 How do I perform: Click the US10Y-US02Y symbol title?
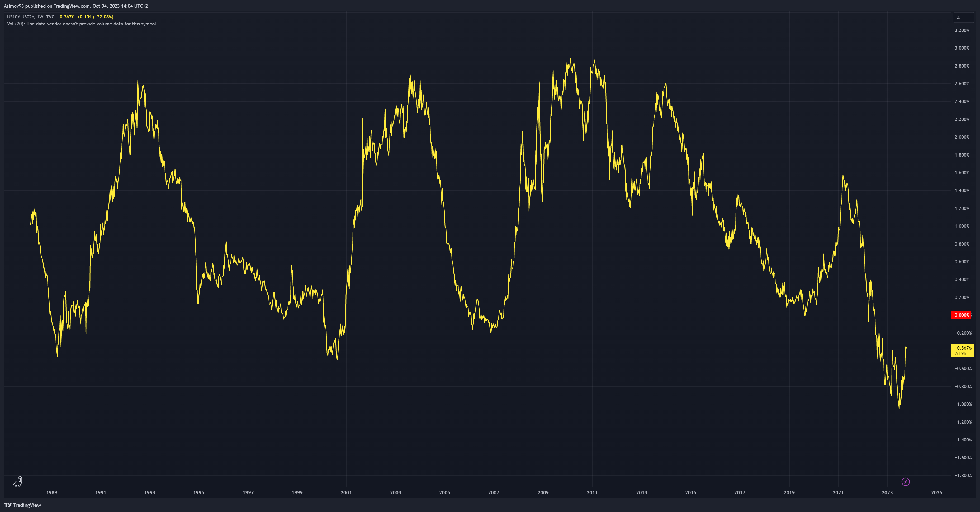tap(21, 17)
